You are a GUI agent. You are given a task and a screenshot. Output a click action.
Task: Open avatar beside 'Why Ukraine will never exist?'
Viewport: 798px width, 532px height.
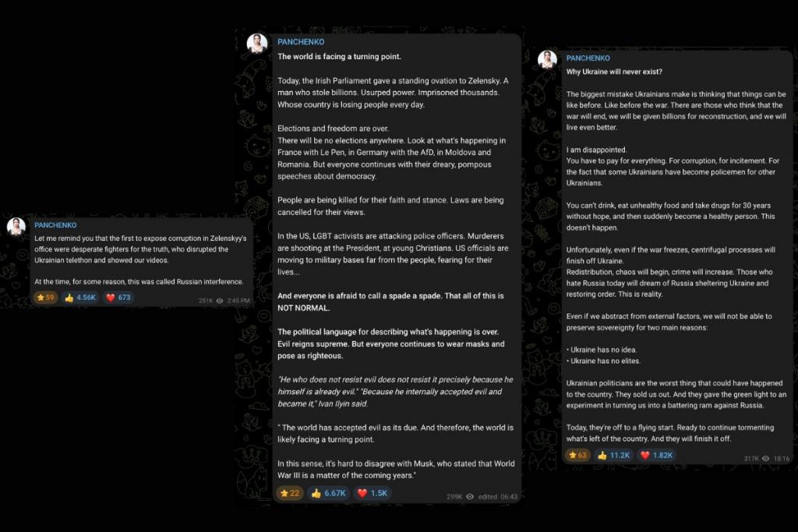tap(547, 60)
